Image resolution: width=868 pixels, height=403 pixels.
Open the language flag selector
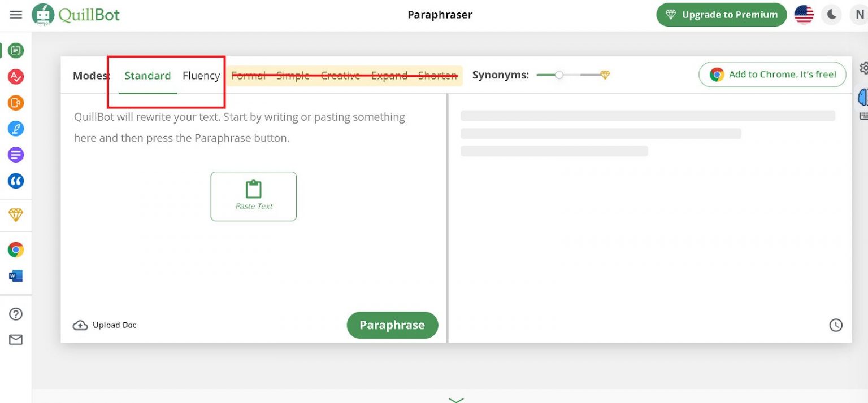pos(803,14)
